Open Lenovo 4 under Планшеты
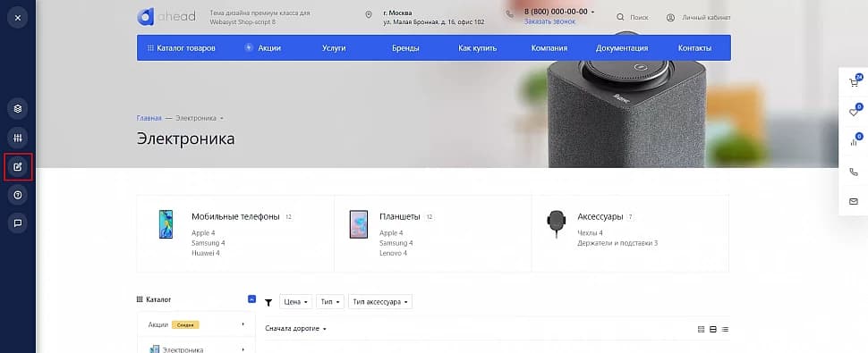This screenshot has width=868, height=353. [393, 253]
